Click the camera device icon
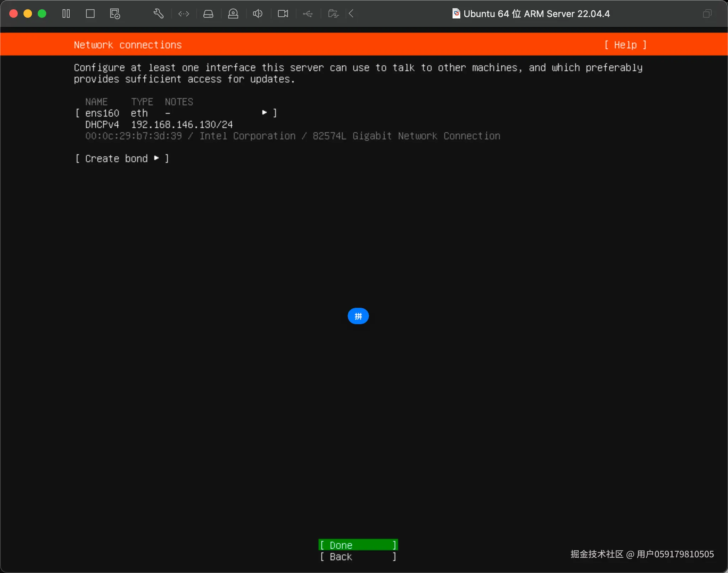The image size is (728, 573). click(283, 14)
